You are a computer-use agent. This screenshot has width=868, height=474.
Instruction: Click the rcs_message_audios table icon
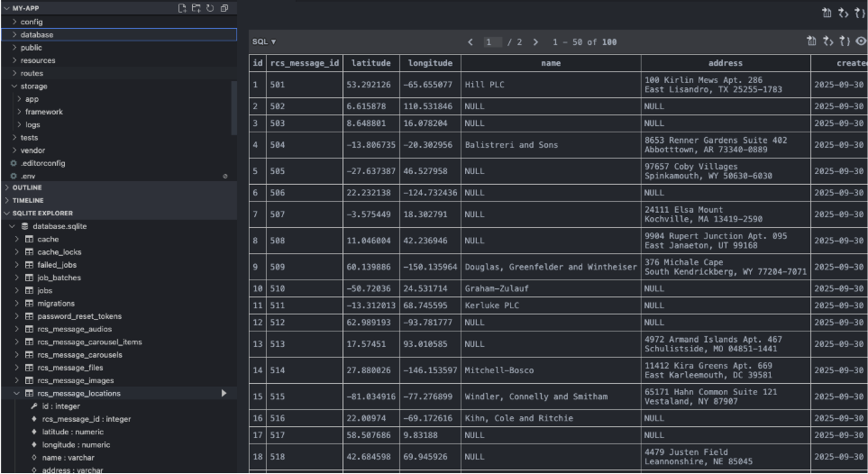(x=30, y=329)
